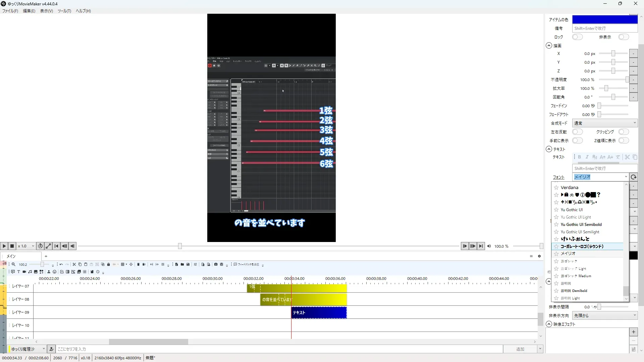
Task: Click the undo arrow in timeline toolbar
Action: (x=61, y=264)
